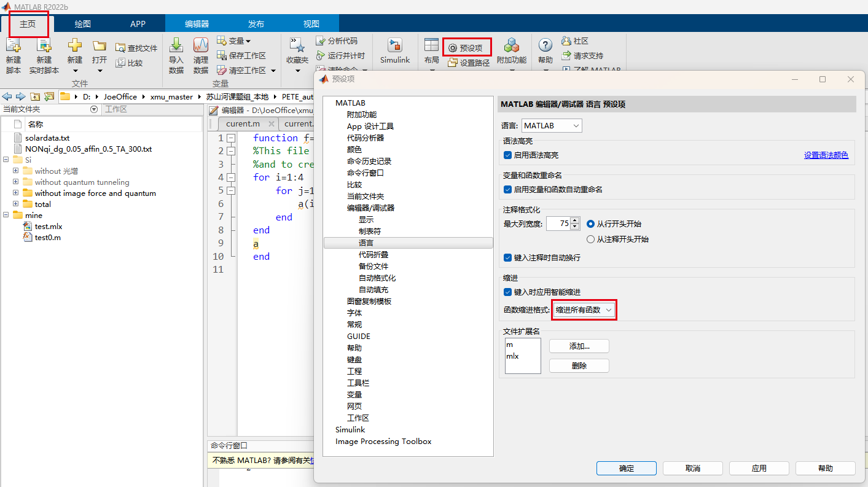Screen dimensions: 868x487
Task: Expand the 'without quantum tunneling' folder
Action: pyautogui.click(x=15, y=182)
